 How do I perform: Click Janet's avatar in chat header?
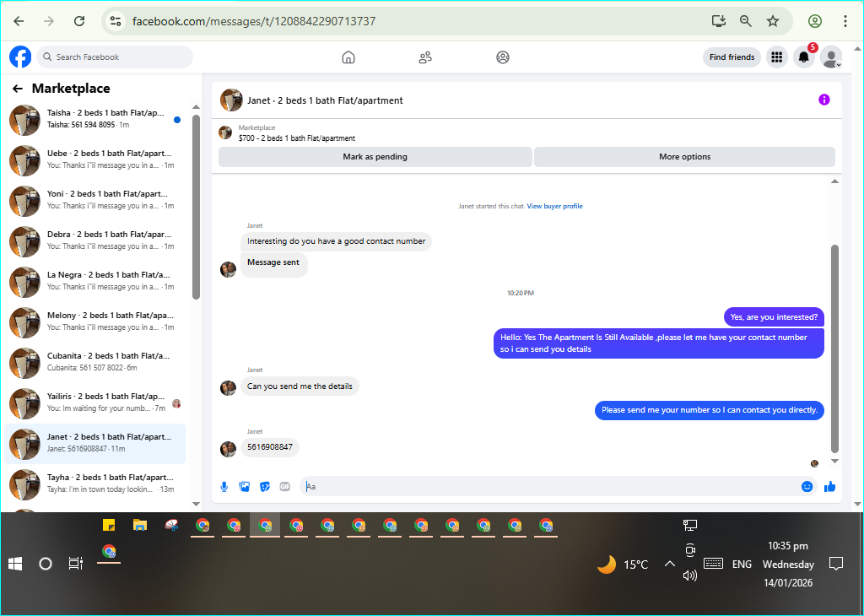231,100
